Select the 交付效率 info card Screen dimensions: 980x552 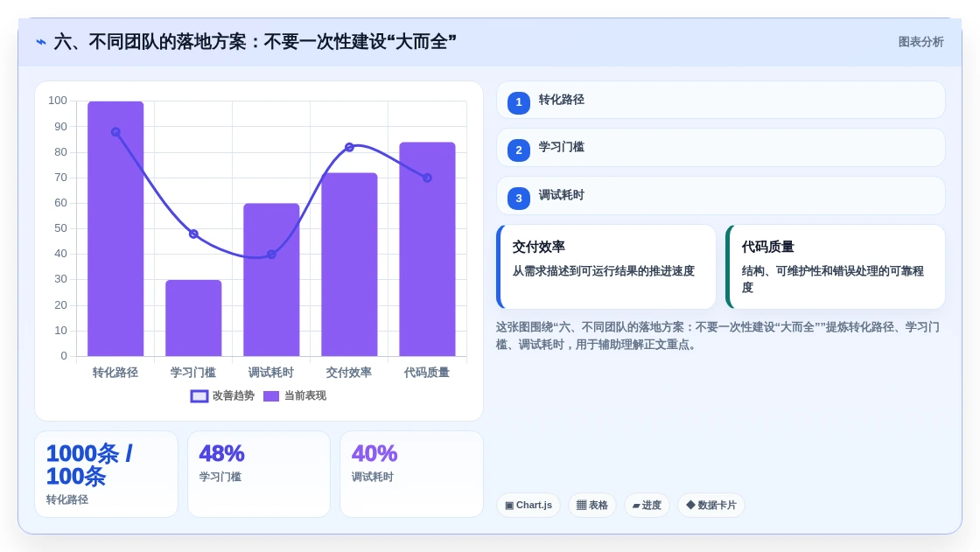coord(606,267)
